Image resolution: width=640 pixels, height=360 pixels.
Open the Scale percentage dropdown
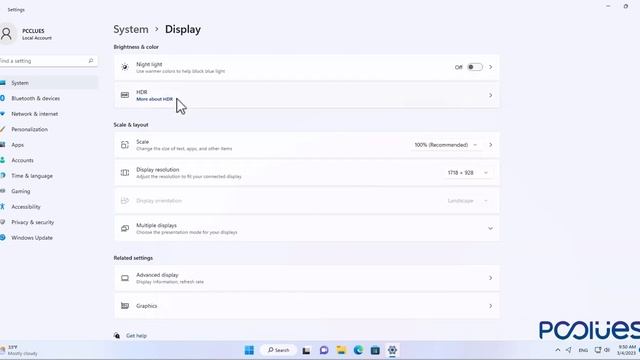click(446, 145)
